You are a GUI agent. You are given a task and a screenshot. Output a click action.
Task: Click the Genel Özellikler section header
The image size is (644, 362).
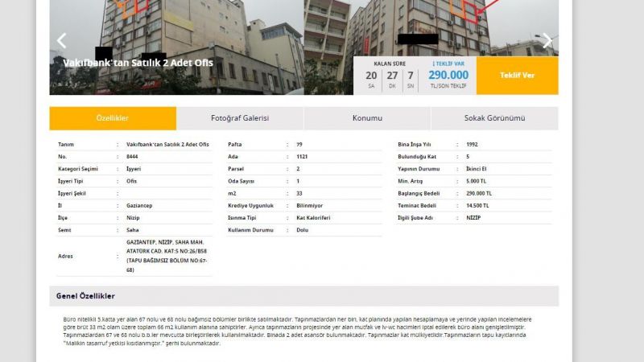pyautogui.click(x=85, y=296)
